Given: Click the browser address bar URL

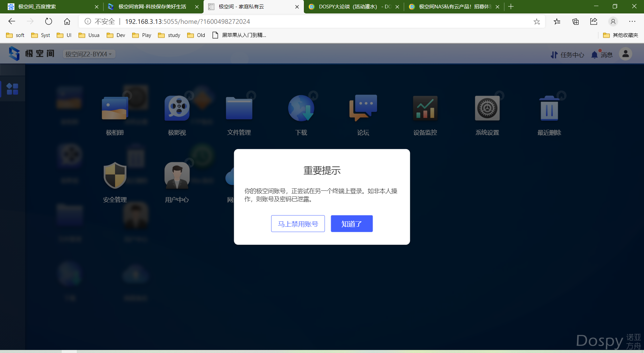Looking at the screenshot, I should 188,21.
